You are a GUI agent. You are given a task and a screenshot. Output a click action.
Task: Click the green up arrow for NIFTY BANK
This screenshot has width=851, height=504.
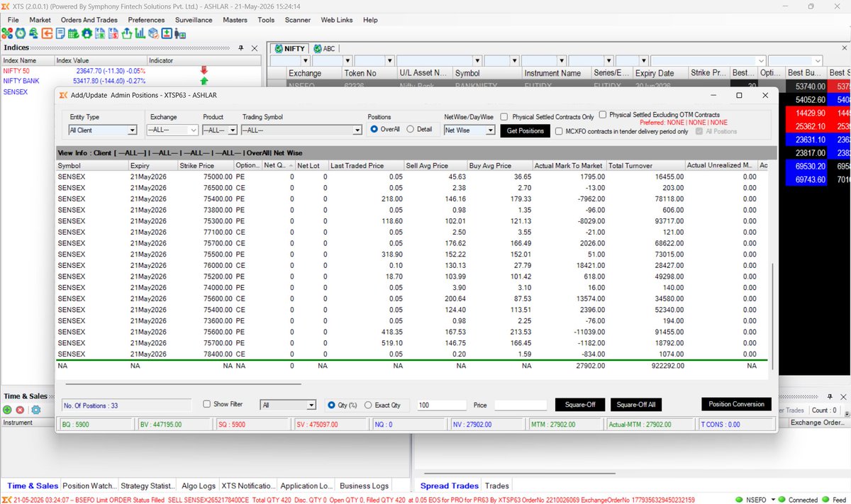(204, 81)
